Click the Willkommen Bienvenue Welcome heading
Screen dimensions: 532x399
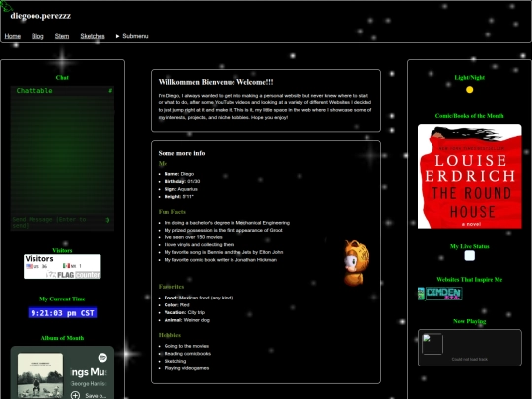pyautogui.click(x=216, y=82)
